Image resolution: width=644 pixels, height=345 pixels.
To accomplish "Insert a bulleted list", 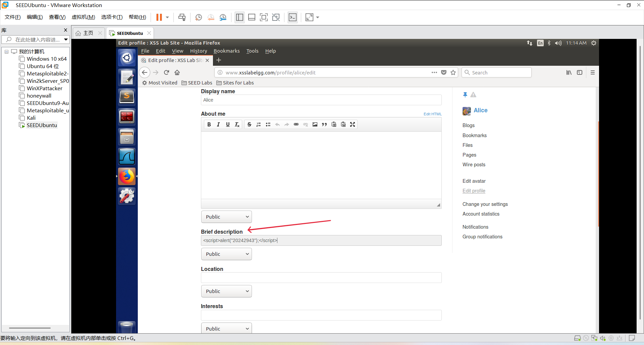I will (268, 124).
